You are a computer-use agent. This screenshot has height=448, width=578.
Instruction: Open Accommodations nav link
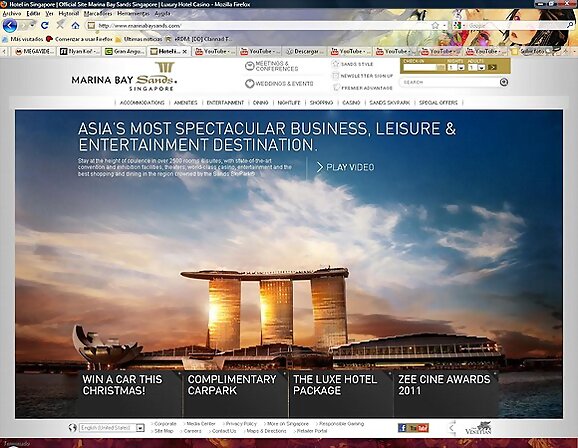[142, 103]
